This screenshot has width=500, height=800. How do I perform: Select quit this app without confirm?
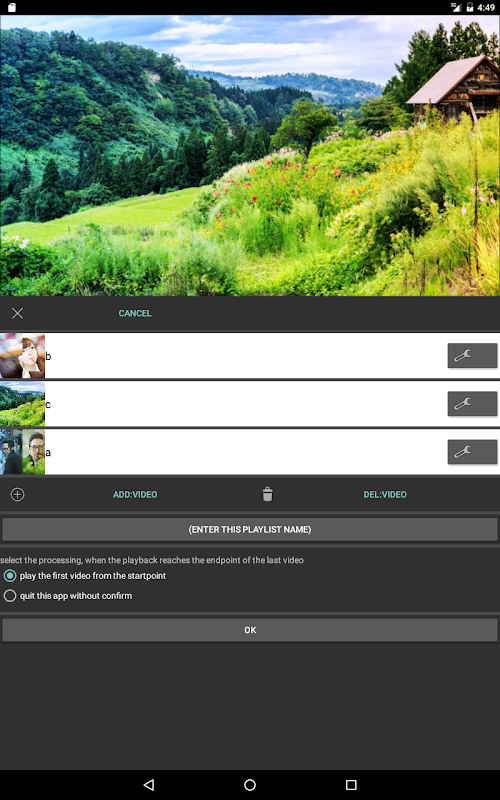68,596
